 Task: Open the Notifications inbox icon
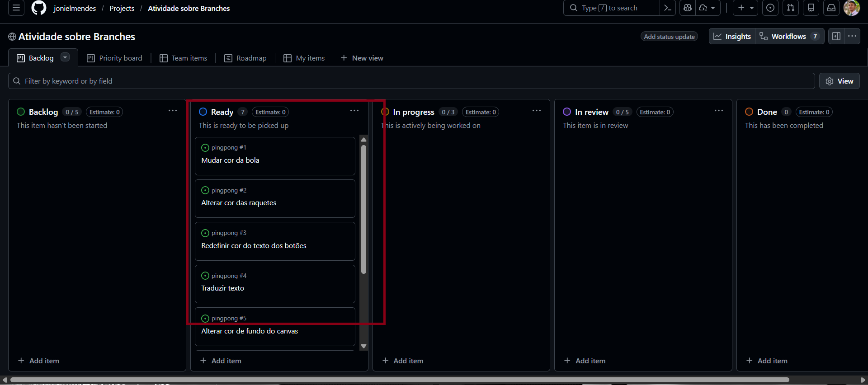pos(831,8)
